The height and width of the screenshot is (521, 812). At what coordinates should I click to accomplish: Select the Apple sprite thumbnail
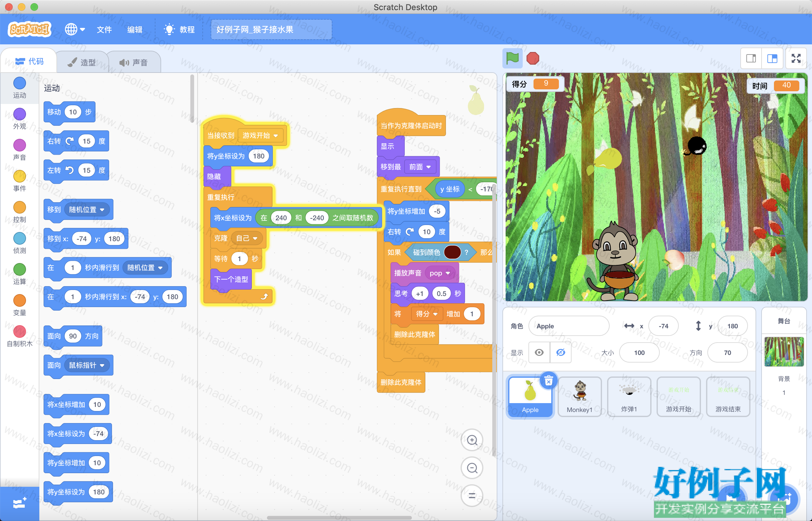[x=530, y=396]
